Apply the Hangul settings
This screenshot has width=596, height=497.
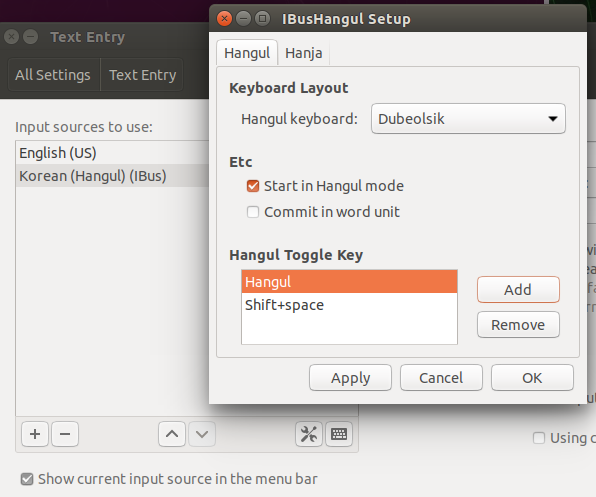point(350,378)
